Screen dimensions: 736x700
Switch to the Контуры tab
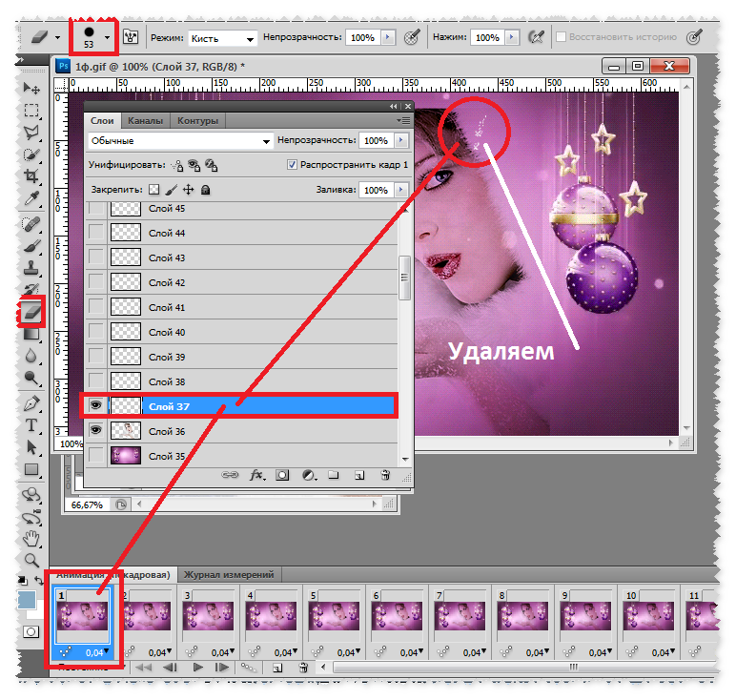pos(197,121)
